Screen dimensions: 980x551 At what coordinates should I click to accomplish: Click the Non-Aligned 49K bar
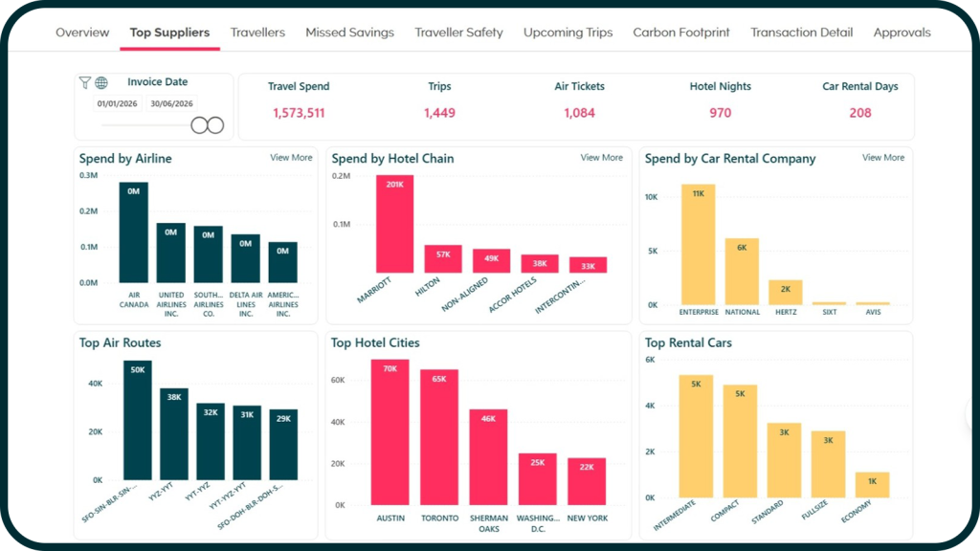[491, 260]
